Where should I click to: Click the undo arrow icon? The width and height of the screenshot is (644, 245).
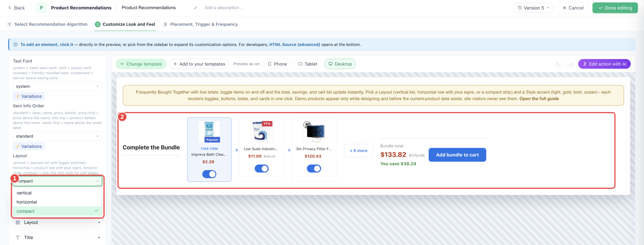tap(558, 64)
